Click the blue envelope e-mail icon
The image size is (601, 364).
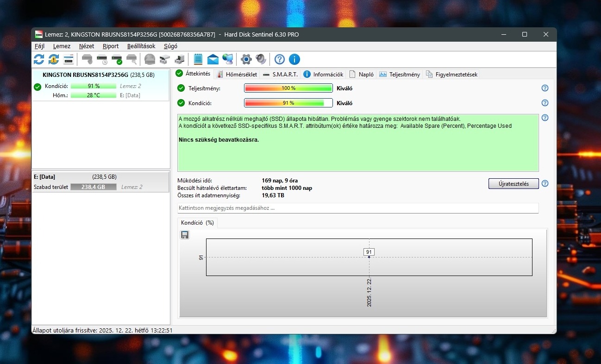(x=213, y=59)
